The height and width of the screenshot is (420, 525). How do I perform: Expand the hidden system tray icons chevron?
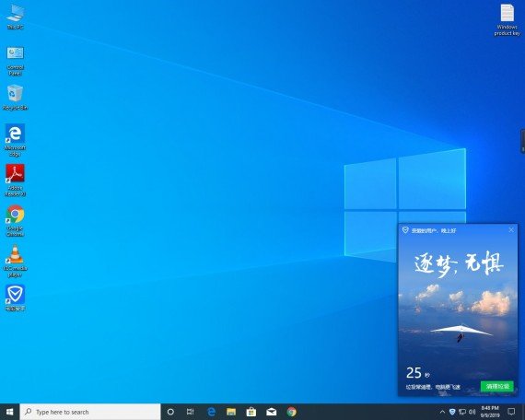click(x=442, y=412)
